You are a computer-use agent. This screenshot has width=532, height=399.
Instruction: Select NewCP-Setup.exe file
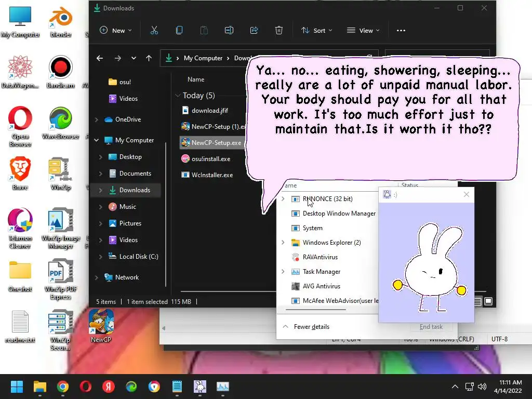coord(212,143)
